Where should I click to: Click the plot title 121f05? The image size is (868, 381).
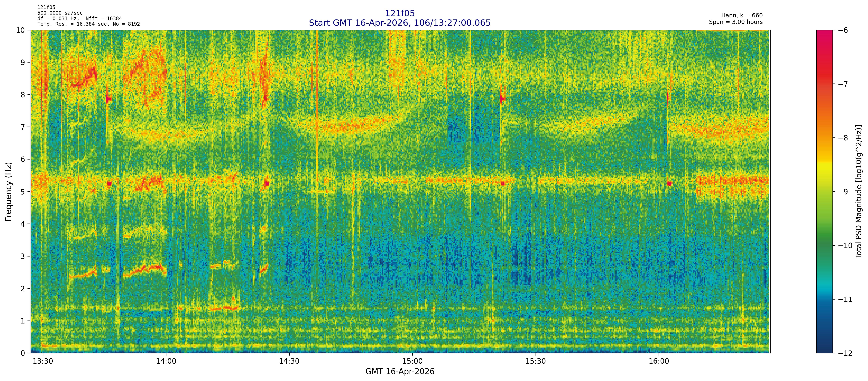(x=400, y=13)
